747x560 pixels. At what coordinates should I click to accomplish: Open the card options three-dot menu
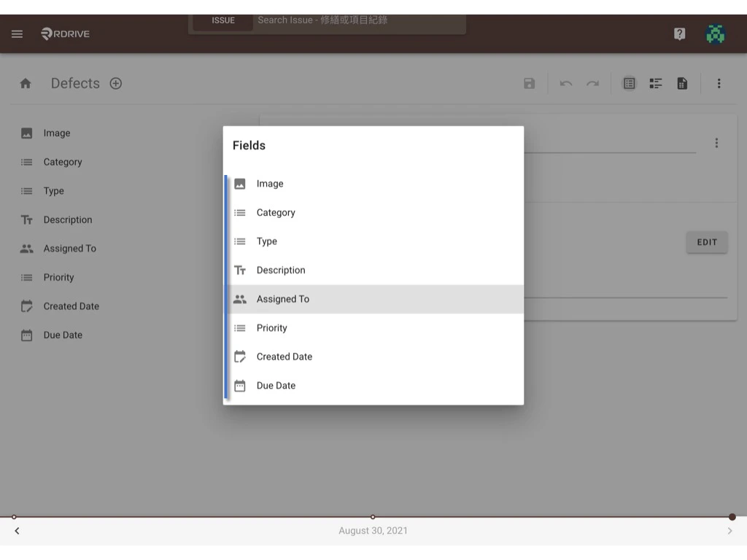716,143
